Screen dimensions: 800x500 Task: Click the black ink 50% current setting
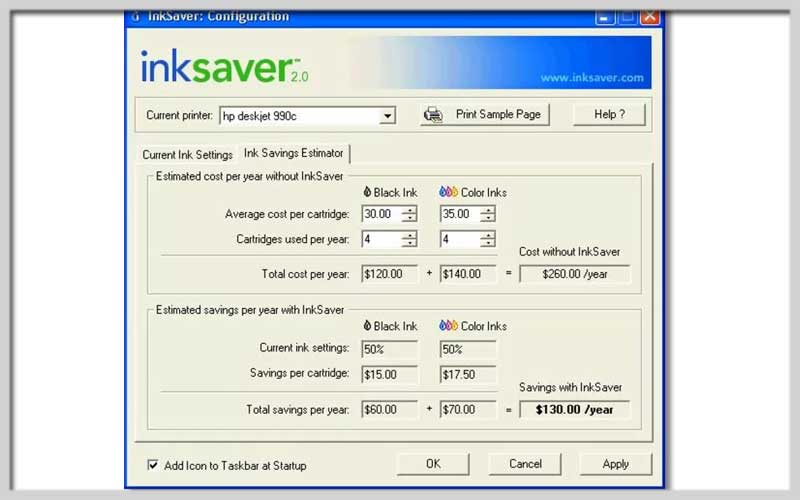389,349
